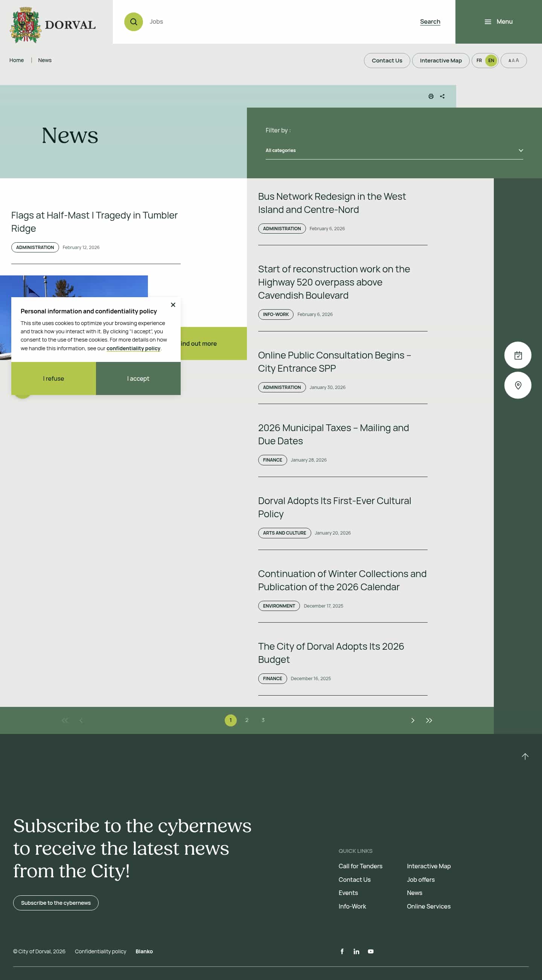Open Events quick link
Viewport: 542px width, 980px height.
348,892
